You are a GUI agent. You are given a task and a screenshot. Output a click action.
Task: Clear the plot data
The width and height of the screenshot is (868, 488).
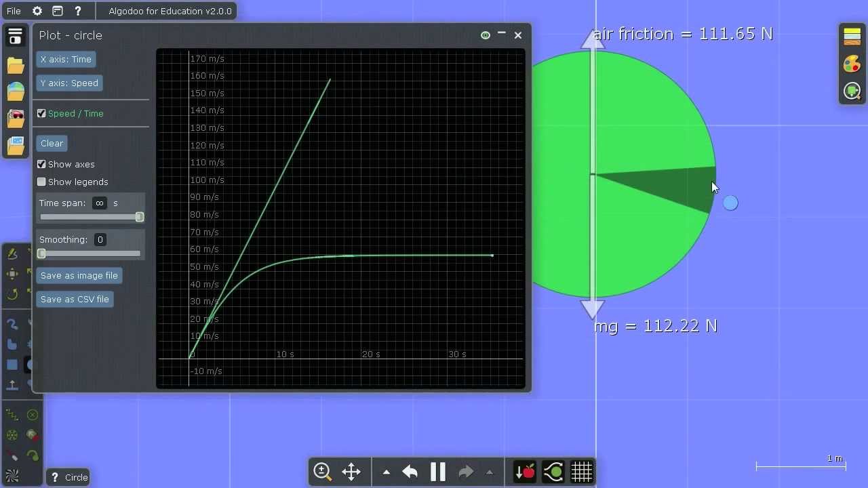52,144
